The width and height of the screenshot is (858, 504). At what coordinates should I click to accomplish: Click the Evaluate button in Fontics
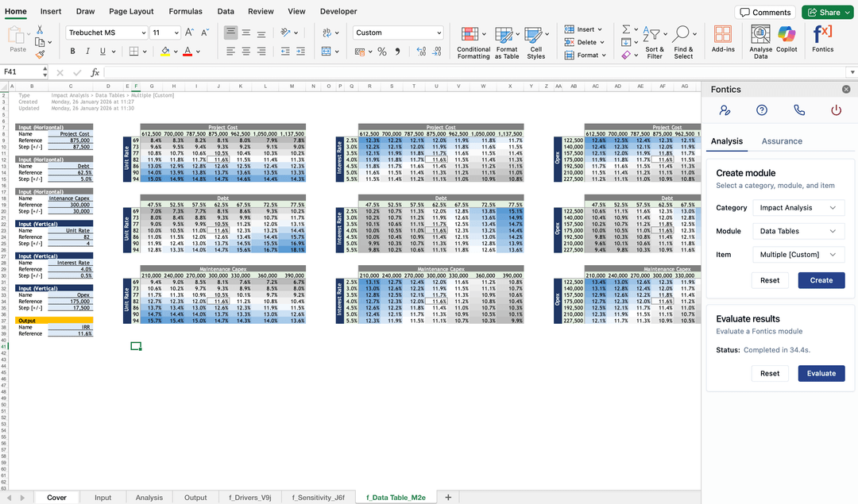[x=821, y=373]
